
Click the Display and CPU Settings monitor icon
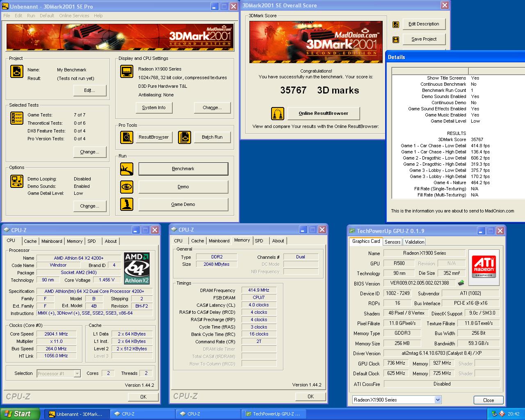127,71
